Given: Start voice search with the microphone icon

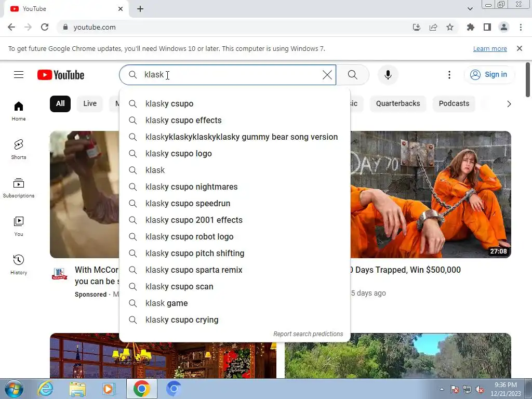Looking at the screenshot, I should tap(388, 75).
